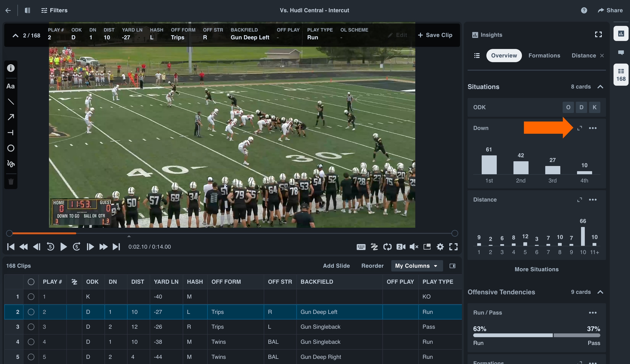Collapse the Situations section
630x364 pixels.
600,87
